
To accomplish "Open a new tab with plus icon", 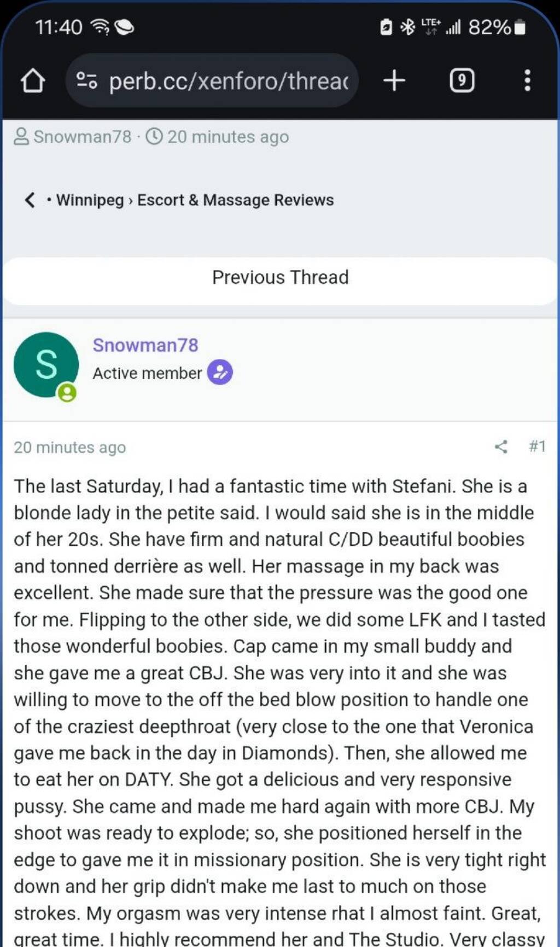I will pyautogui.click(x=394, y=81).
